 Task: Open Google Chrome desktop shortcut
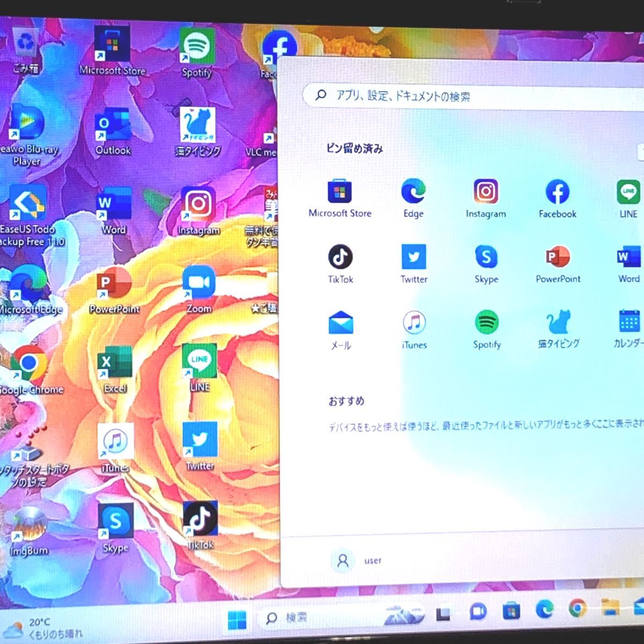pos(30,370)
